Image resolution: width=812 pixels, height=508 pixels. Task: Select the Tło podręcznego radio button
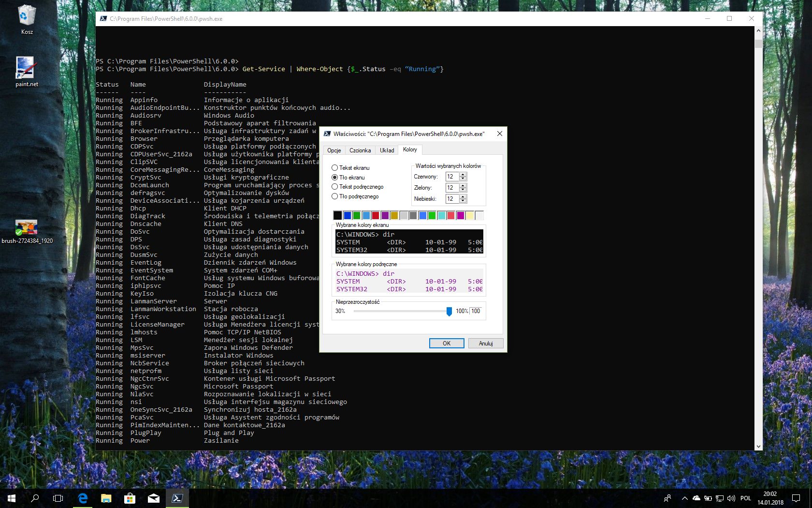pyautogui.click(x=334, y=196)
